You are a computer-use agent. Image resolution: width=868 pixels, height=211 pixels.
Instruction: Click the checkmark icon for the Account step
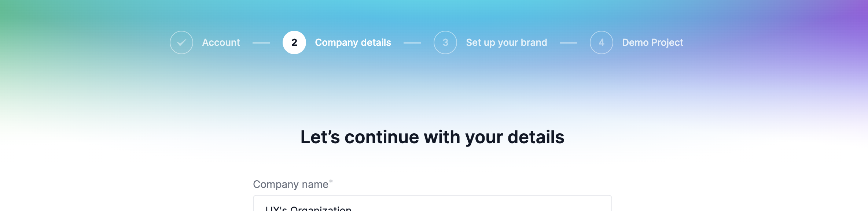[181, 42]
